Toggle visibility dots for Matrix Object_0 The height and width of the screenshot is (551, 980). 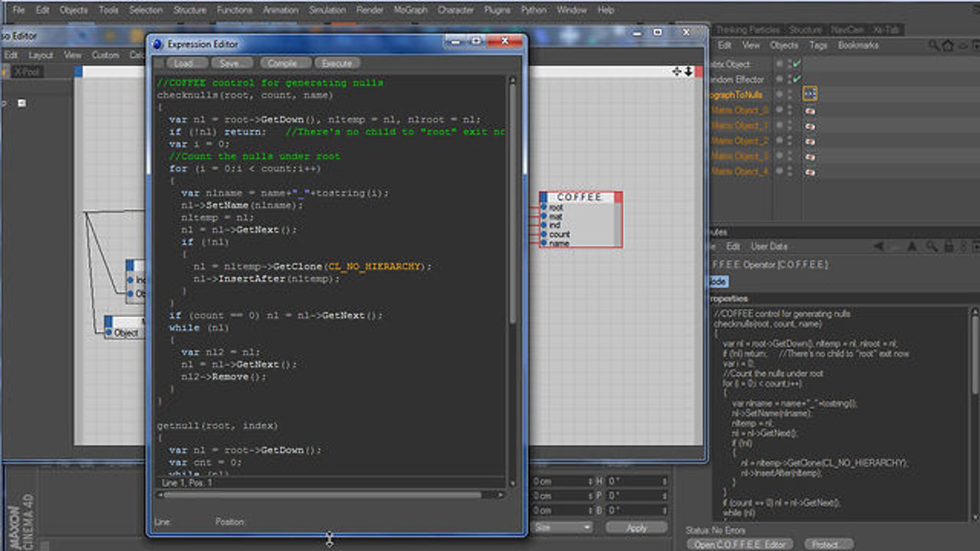(789, 110)
